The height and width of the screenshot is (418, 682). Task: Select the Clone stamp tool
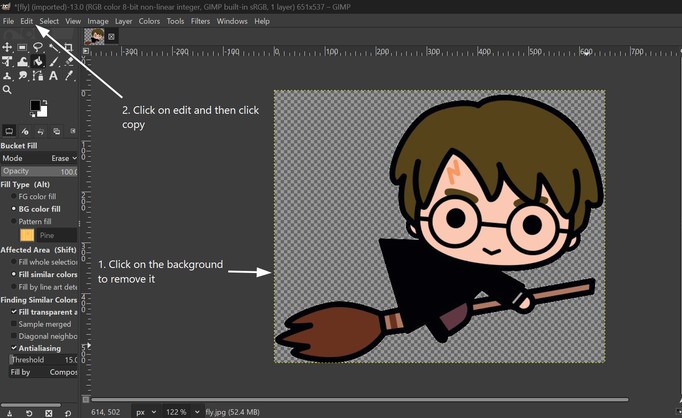(x=7, y=76)
